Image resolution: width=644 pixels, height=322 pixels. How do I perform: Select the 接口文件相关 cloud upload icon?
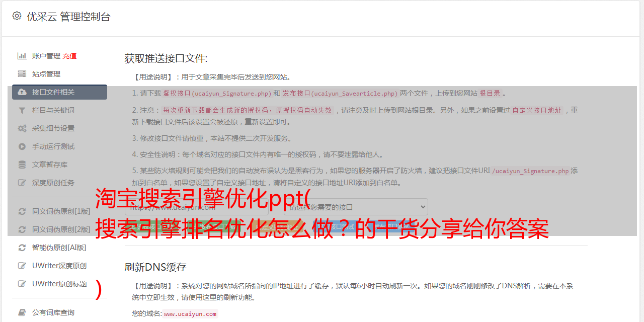pyautogui.click(x=22, y=92)
